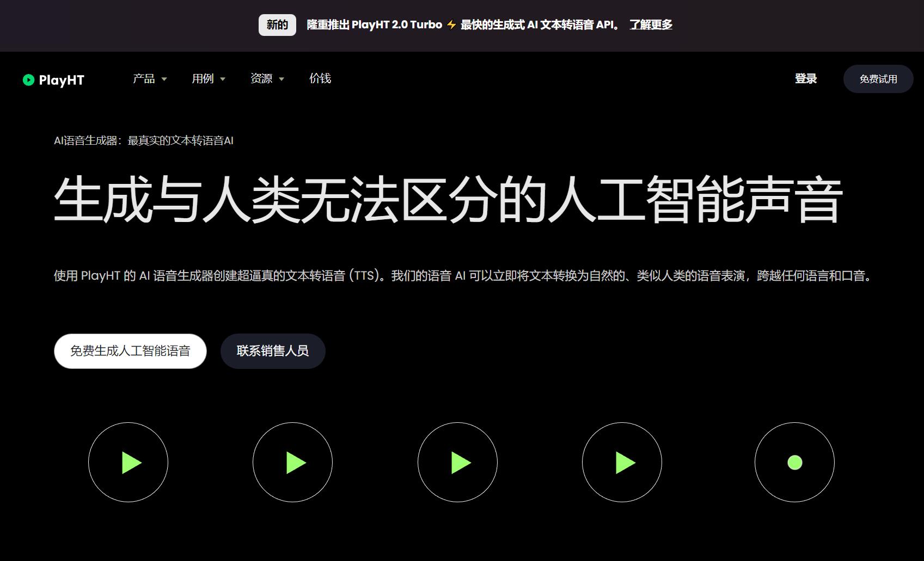This screenshot has width=924, height=561.
Task: Open the 了解更多 banner link
Action: point(651,24)
